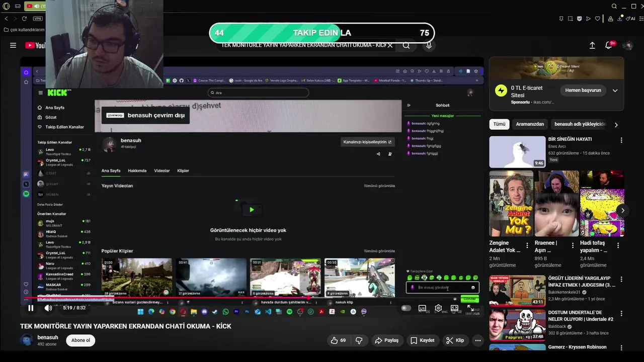Start voice search with the microphone icon
644x362 pixels.
(429, 45)
